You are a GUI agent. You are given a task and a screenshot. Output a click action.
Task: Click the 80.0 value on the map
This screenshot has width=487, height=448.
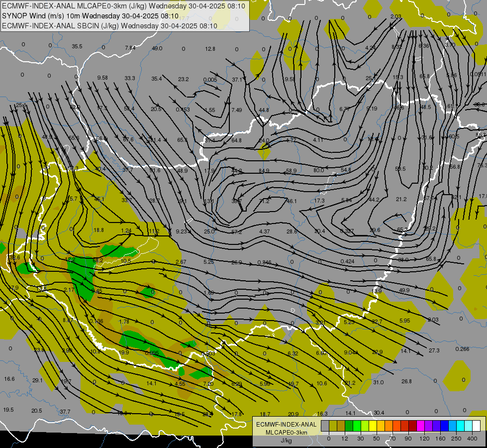[x=319, y=170]
